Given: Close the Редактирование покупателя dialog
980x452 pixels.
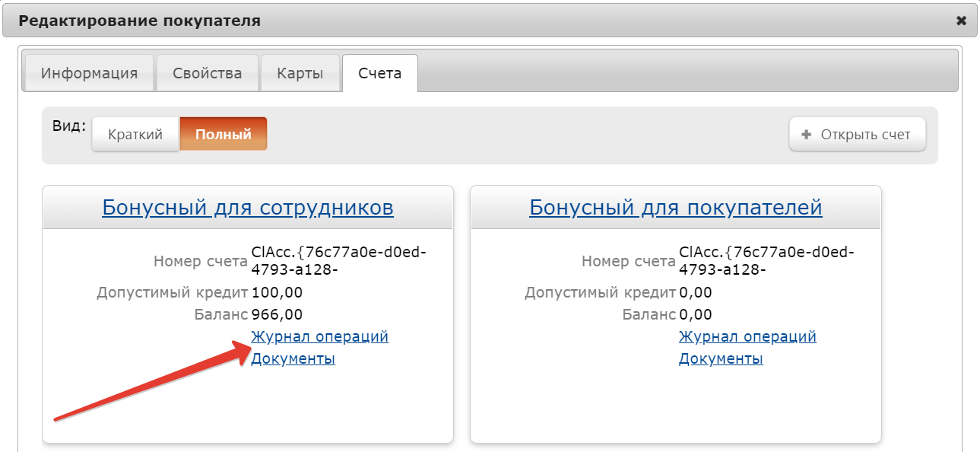Looking at the screenshot, I should (x=961, y=21).
